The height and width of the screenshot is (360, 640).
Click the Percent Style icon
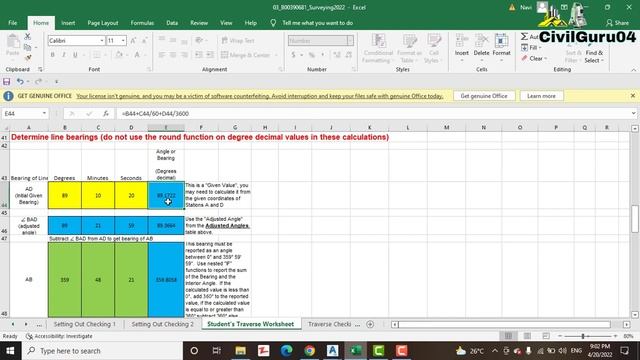(x=311, y=55)
